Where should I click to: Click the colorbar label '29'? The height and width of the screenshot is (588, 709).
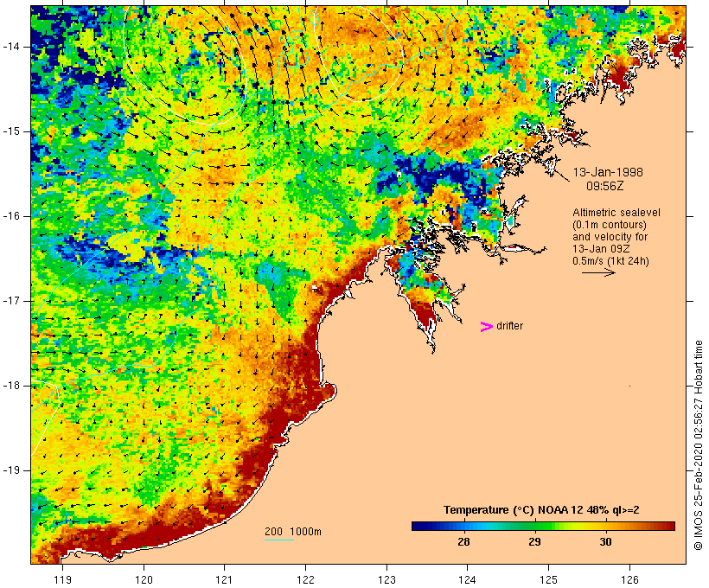[534, 542]
